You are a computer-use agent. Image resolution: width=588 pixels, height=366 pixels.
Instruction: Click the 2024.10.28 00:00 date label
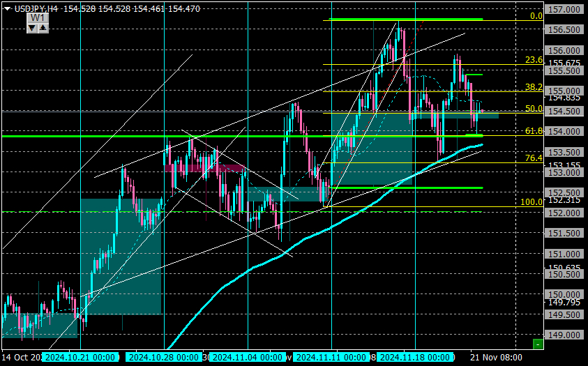pyautogui.click(x=164, y=358)
